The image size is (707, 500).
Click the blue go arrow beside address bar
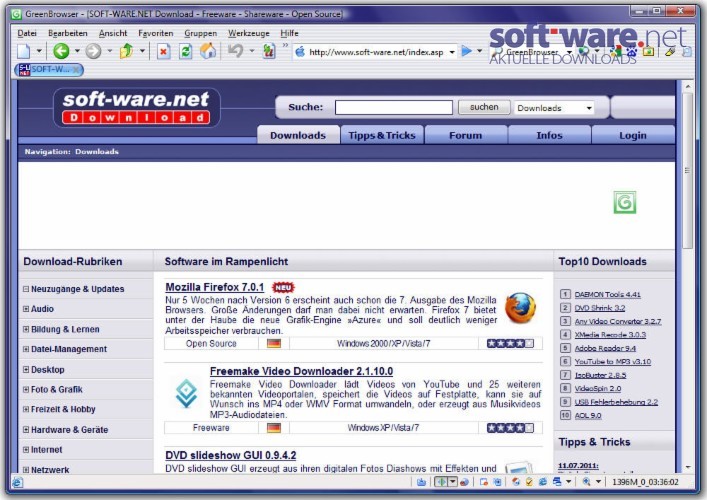click(x=467, y=51)
